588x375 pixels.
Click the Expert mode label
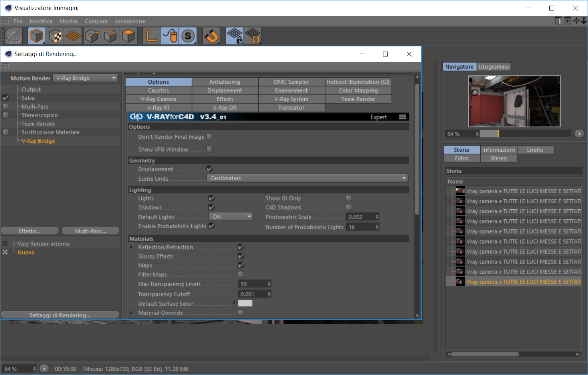[379, 117]
